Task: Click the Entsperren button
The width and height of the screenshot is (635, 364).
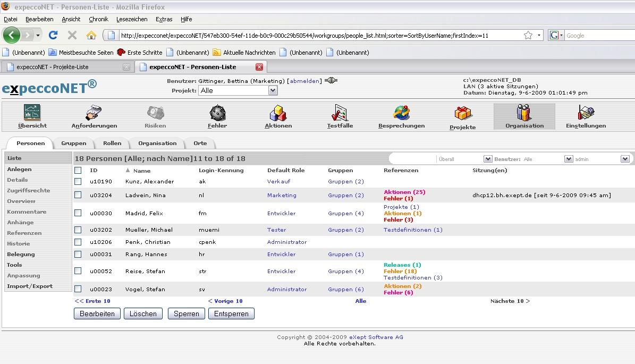Action: pos(231,314)
